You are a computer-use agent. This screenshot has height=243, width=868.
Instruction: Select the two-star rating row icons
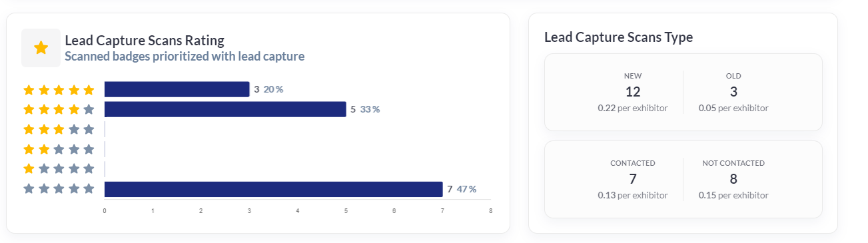(59, 149)
